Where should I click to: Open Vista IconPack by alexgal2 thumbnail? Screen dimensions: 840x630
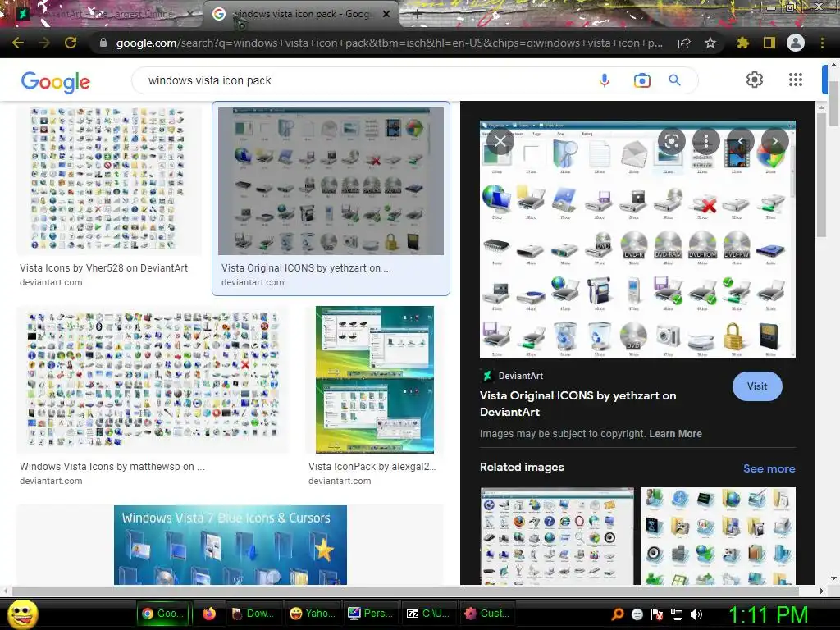coord(374,379)
